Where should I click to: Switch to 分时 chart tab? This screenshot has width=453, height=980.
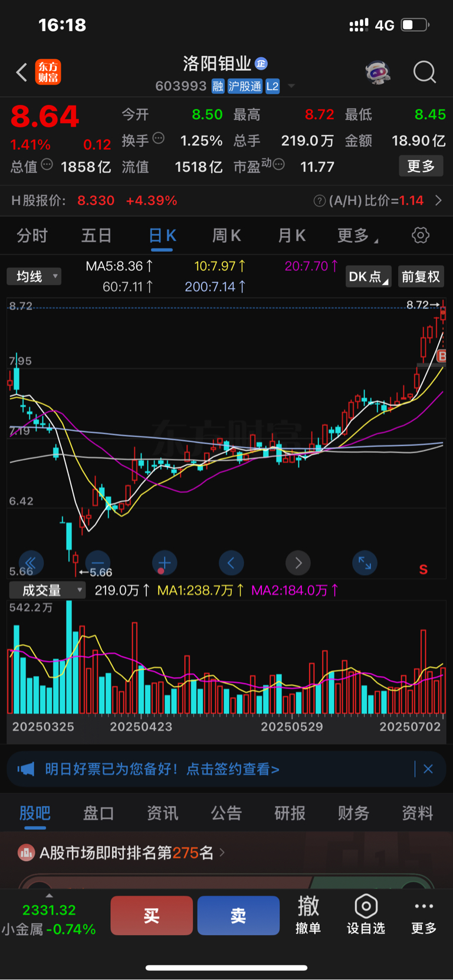32,236
